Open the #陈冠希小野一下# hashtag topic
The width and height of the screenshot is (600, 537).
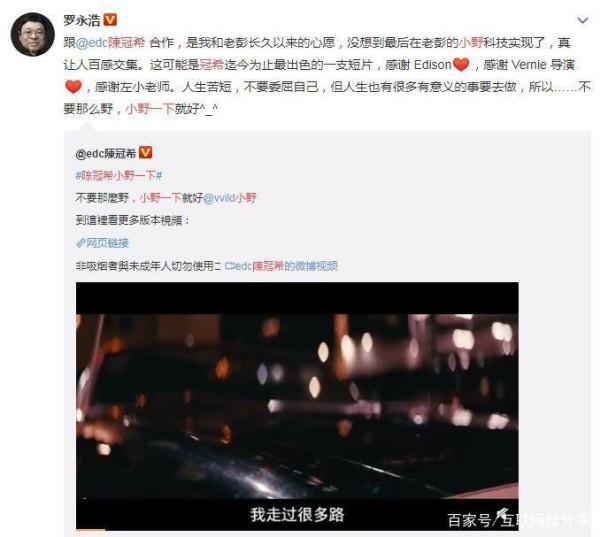click(119, 176)
